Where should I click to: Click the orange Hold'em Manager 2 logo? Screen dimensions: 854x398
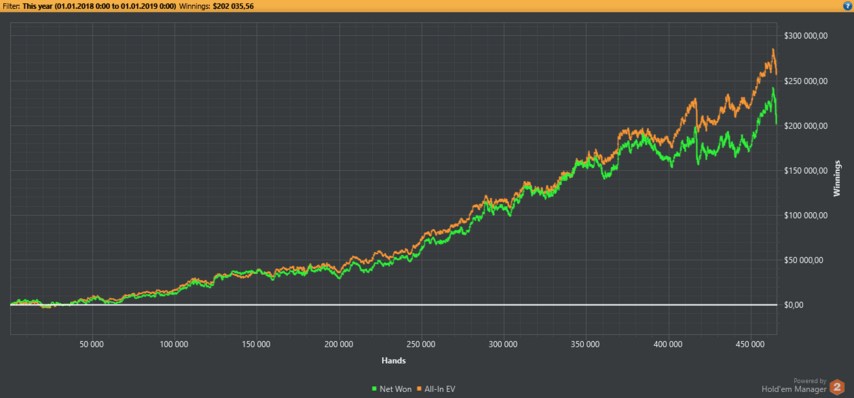837,387
